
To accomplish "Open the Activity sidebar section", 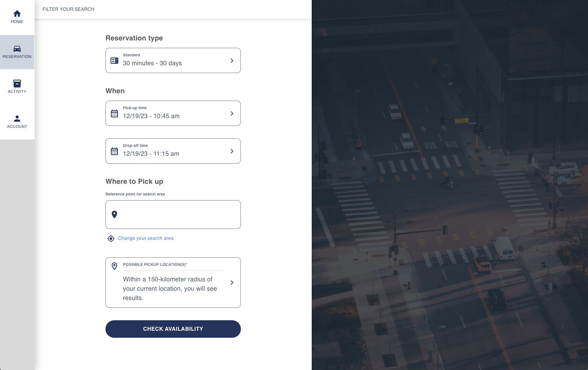I will point(17,87).
